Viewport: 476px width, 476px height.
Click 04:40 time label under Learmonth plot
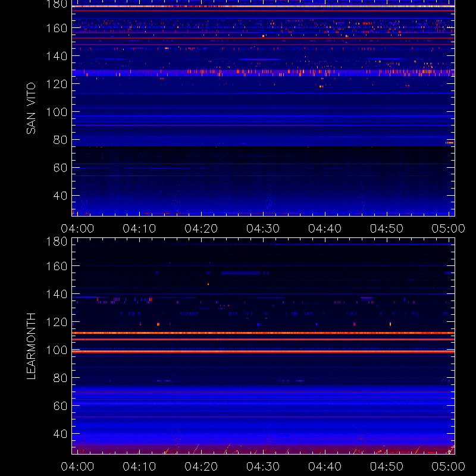tap(325, 466)
